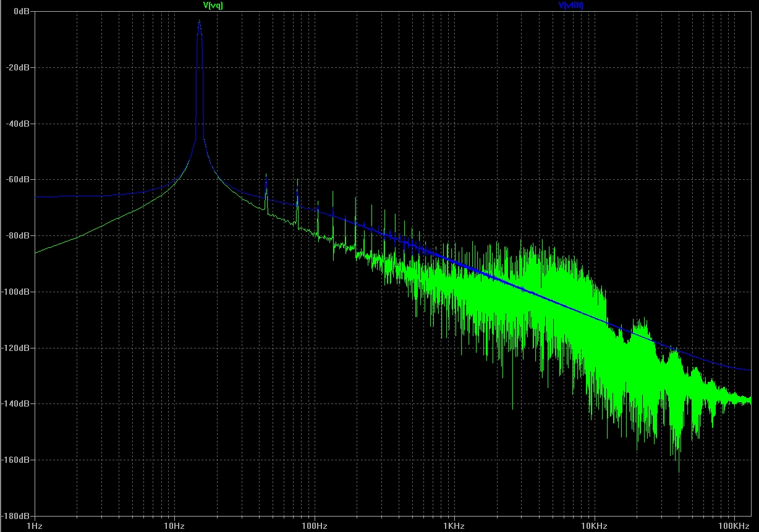The width and height of the screenshot is (759, 532).
Task: Click the green V(vq) trace label
Action: coord(213,6)
